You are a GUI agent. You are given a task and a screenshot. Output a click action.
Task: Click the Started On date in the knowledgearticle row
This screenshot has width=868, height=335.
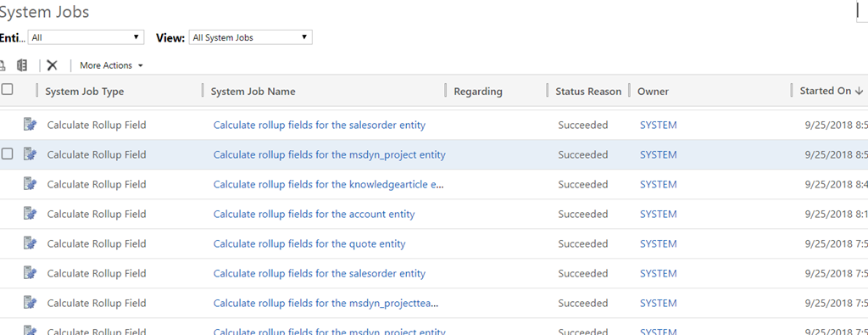[x=837, y=184]
